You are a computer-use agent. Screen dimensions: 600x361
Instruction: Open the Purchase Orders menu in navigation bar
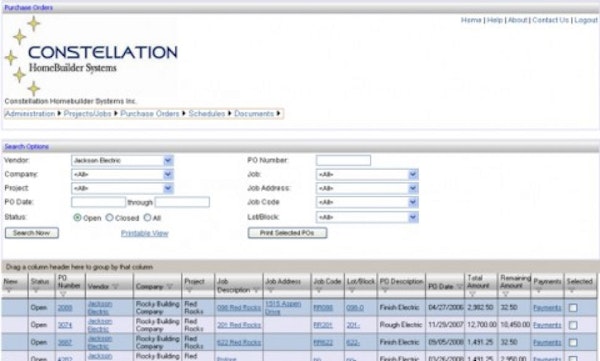150,114
